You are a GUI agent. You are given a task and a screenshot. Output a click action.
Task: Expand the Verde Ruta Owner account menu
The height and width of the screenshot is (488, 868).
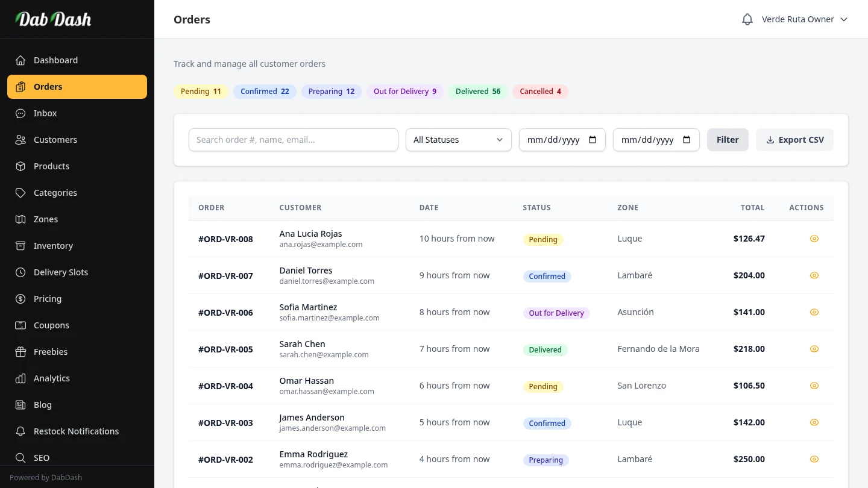pos(805,19)
